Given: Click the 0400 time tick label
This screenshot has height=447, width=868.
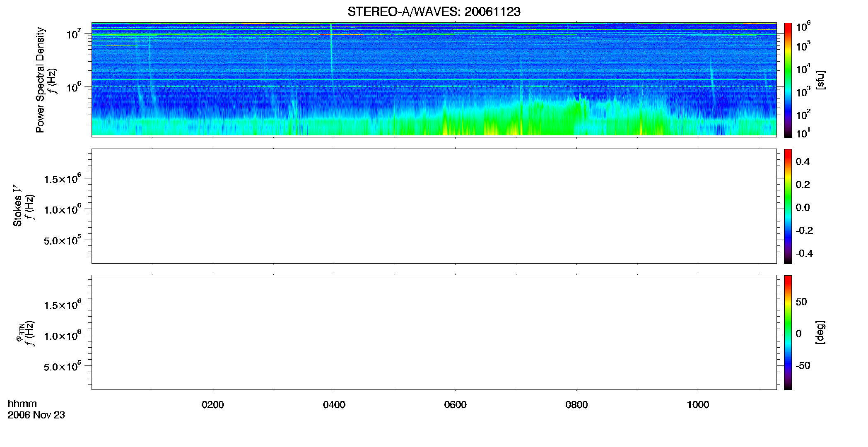Looking at the screenshot, I should (x=334, y=405).
